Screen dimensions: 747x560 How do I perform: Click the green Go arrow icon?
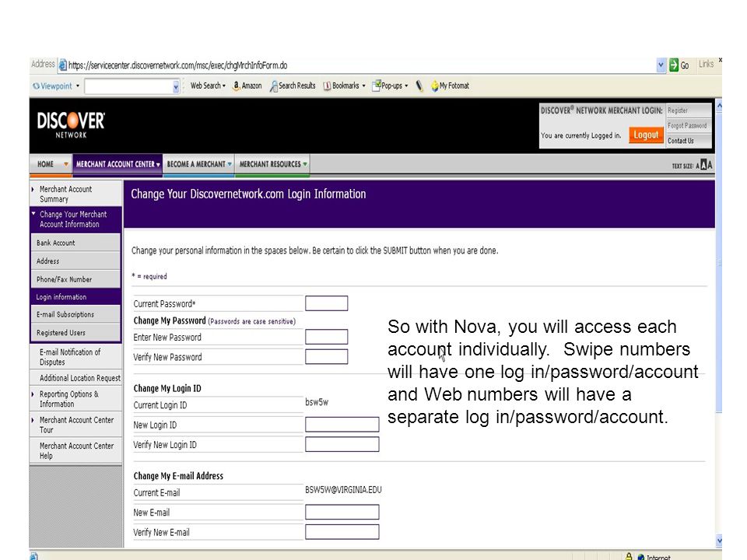674,65
